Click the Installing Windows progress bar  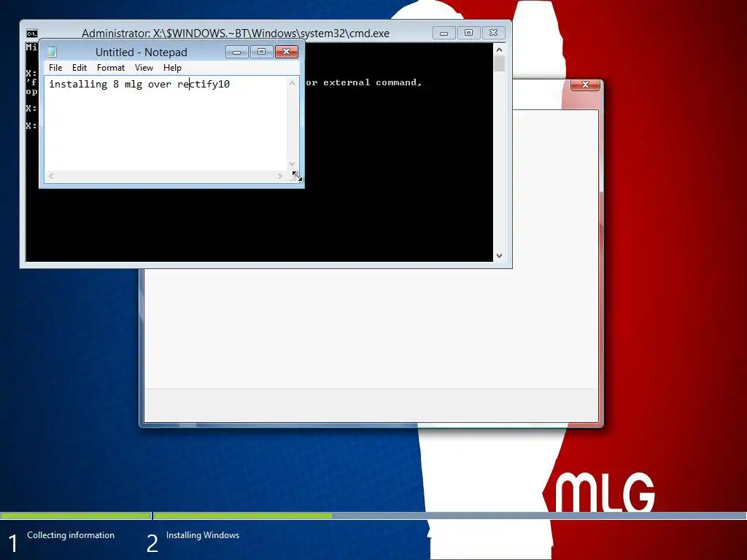449,516
